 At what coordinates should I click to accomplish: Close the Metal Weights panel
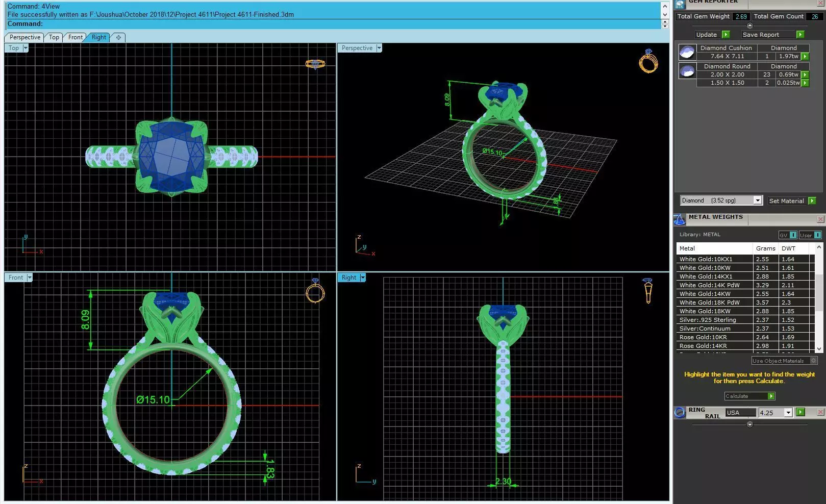tap(820, 219)
